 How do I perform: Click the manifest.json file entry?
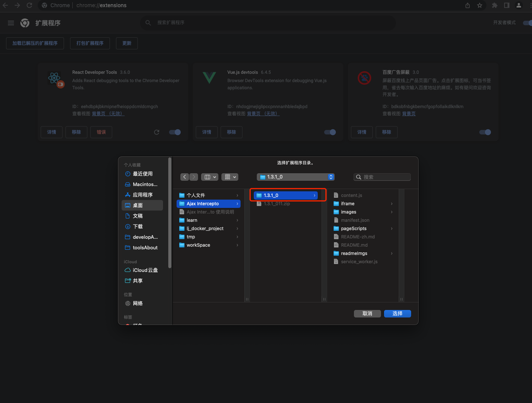point(363,220)
